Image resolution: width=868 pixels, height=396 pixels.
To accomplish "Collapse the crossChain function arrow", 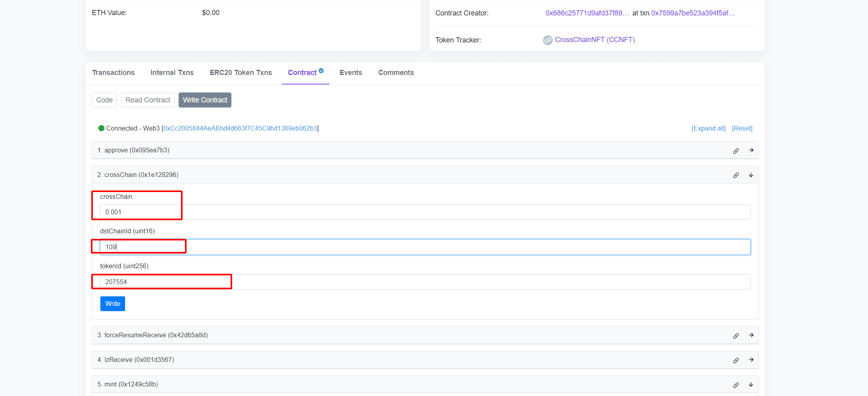I will tap(751, 175).
